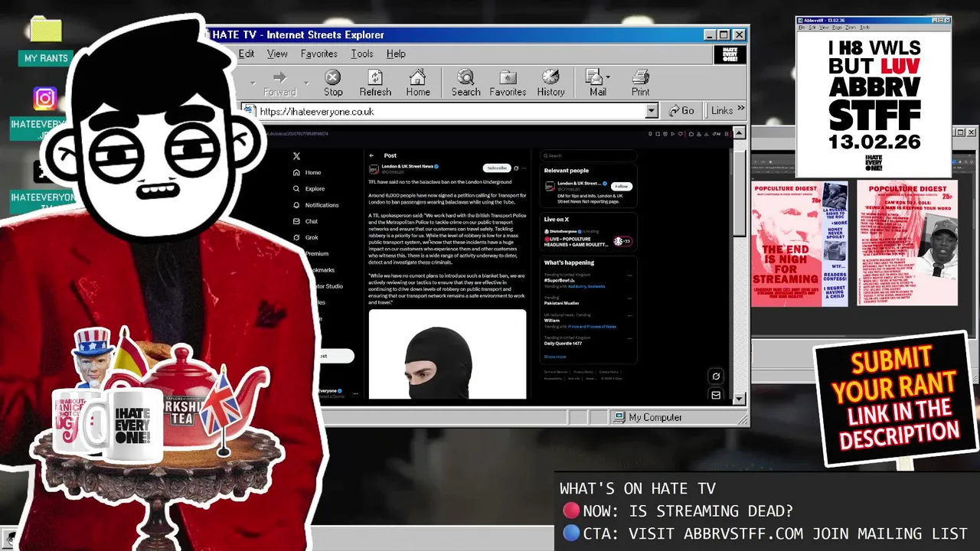Open the Mail button dropdown arrow

click(608, 77)
